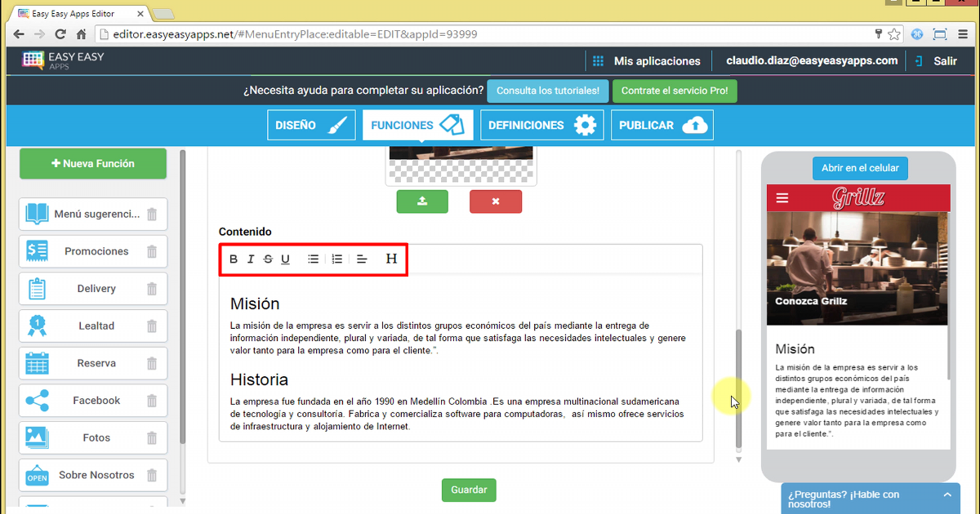Open the hamburger menu in the Grillz preview

coord(782,197)
